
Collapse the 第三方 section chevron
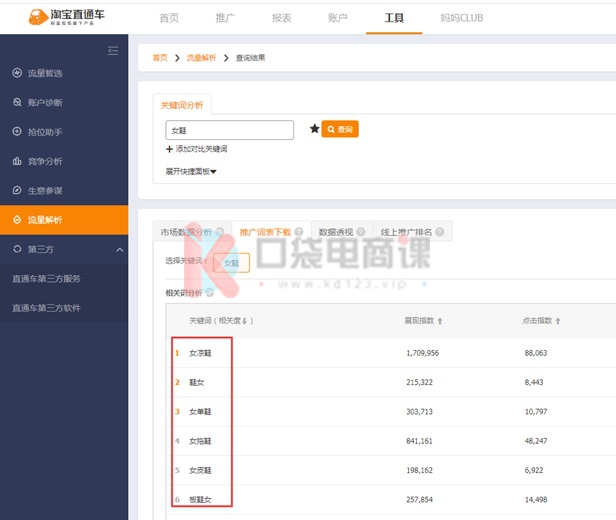[x=120, y=249]
